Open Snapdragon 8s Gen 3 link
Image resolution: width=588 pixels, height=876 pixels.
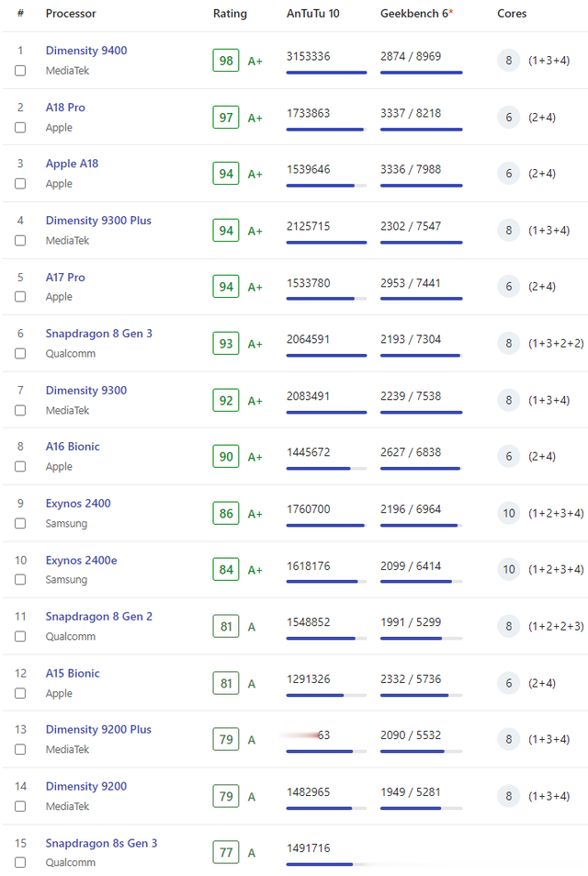coord(101,843)
